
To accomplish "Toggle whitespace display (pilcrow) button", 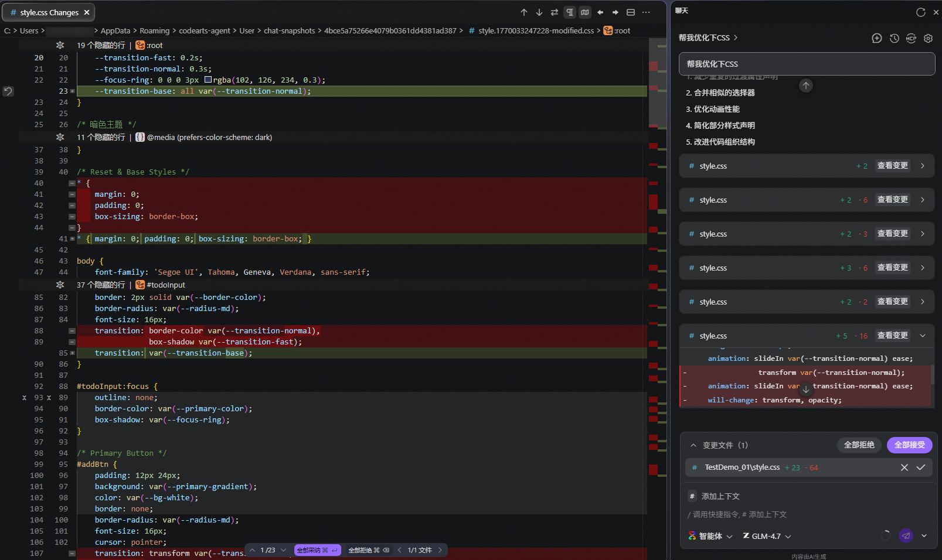I will coord(570,12).
